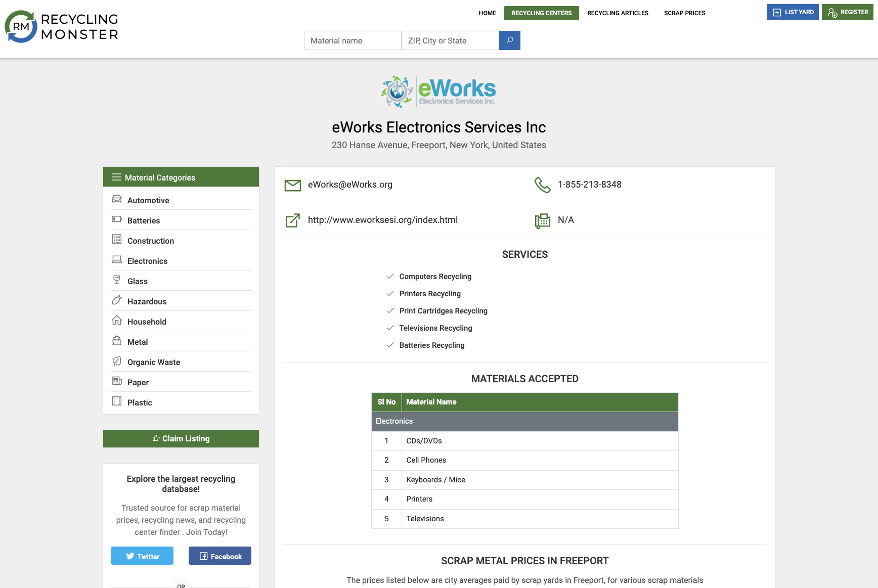878x588 pixels.
Task: Click the Metal category icon
Action: point(117,340)
